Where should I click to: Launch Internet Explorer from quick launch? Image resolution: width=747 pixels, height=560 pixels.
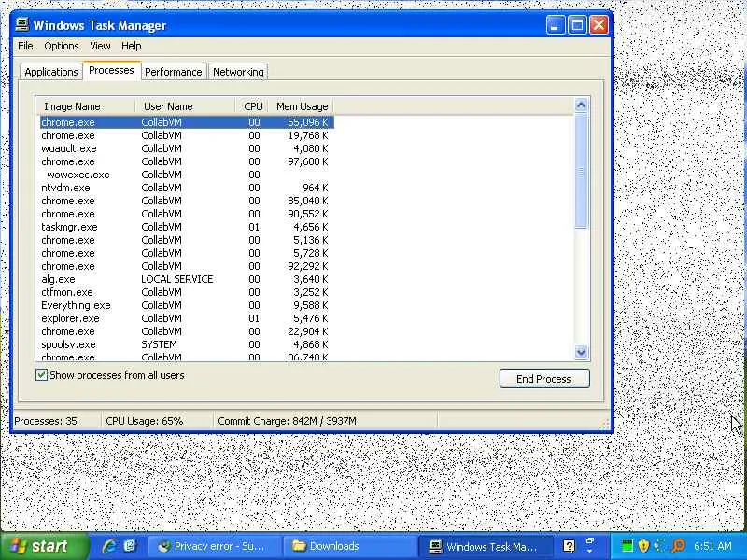coord(109,546)
